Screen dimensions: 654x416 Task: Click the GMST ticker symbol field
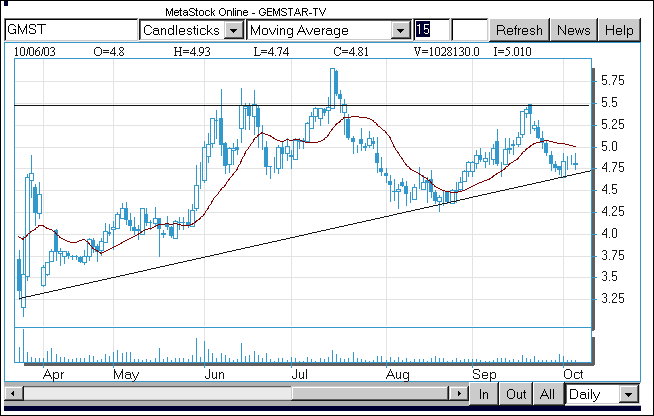tap(71, 30)
